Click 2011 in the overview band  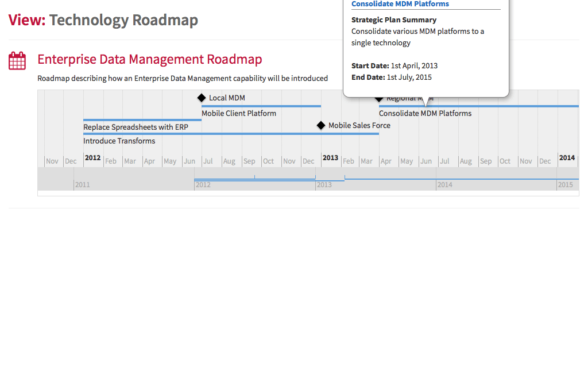point(83,185)
